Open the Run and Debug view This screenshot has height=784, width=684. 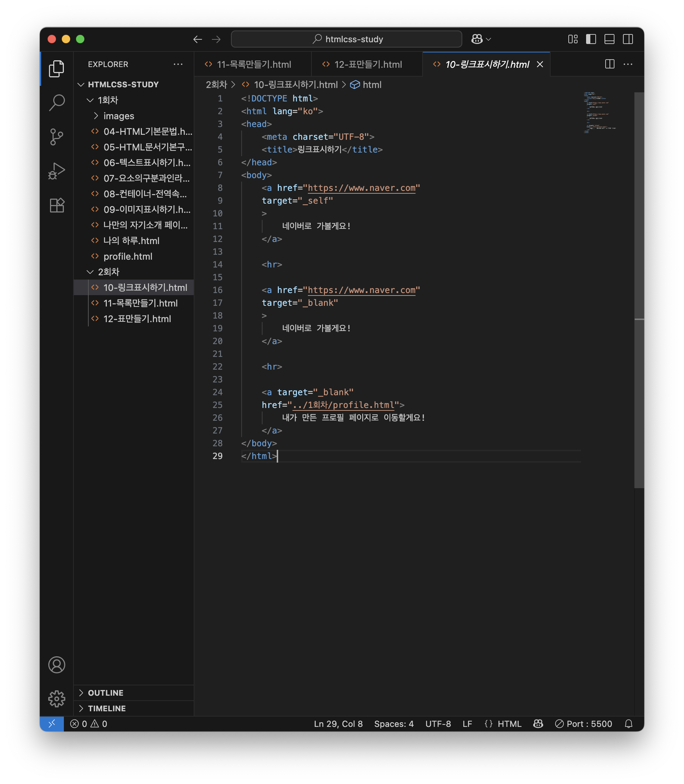[x=56, y=171]
